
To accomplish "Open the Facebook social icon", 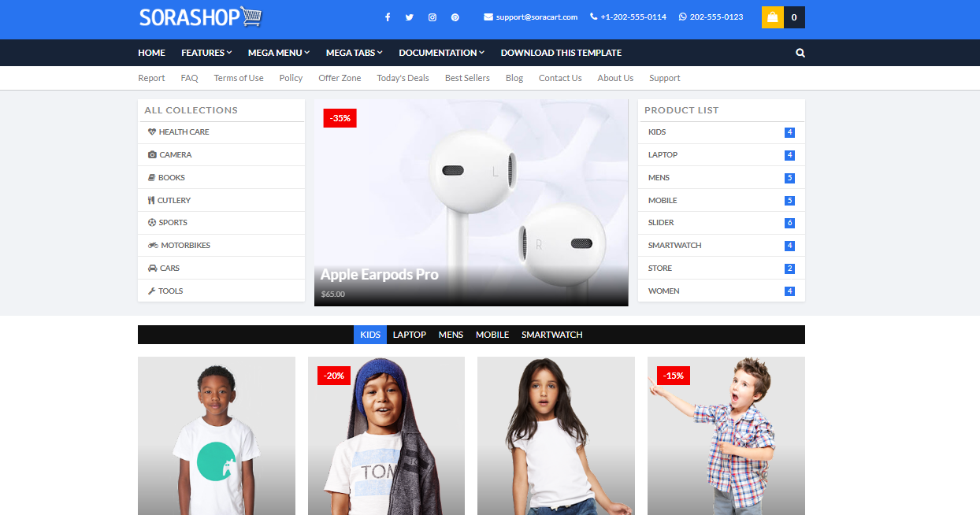I will coord(388,17).
